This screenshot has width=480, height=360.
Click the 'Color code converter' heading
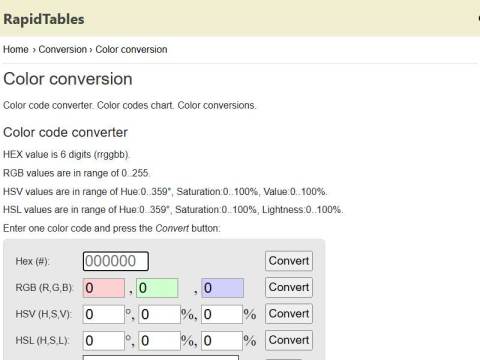(65, 132)
